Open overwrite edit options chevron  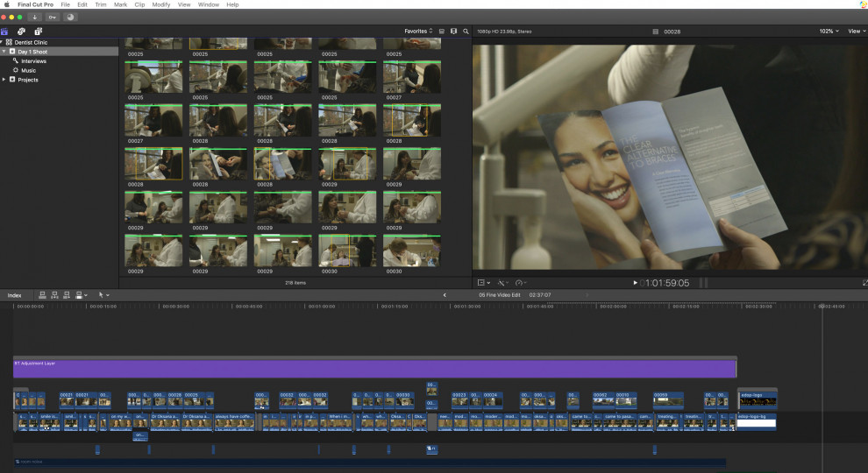[86, 295]
